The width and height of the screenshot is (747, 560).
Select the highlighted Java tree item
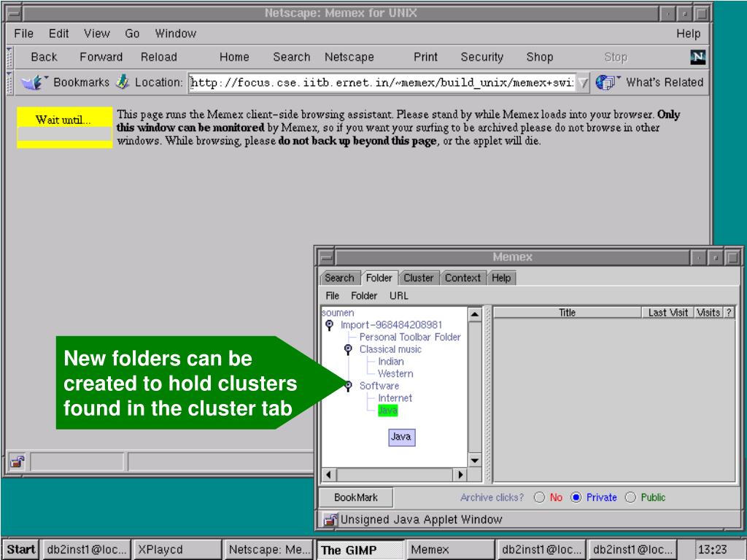tap(387, 411)
